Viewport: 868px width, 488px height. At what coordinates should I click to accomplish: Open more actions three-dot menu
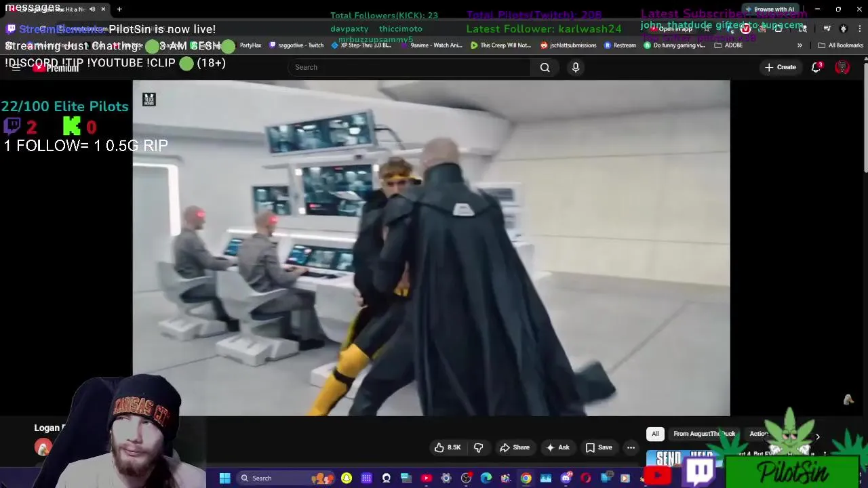pos(631,447)
